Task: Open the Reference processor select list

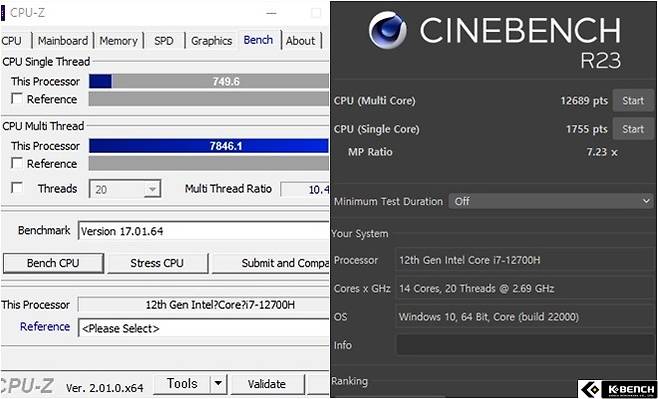Action: click(x=204, y=328)
